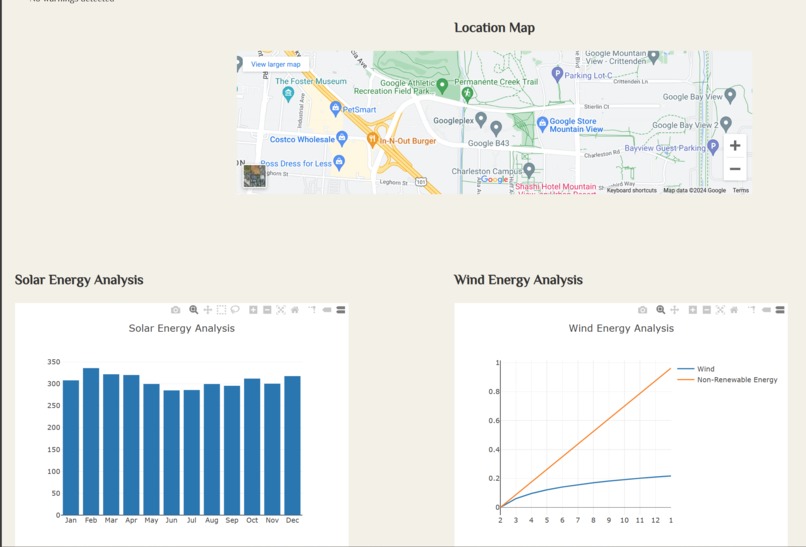806x547 pixels.
Task: Click the Google Athletic Recreation Field Park marker
Action: coord(442,86)
